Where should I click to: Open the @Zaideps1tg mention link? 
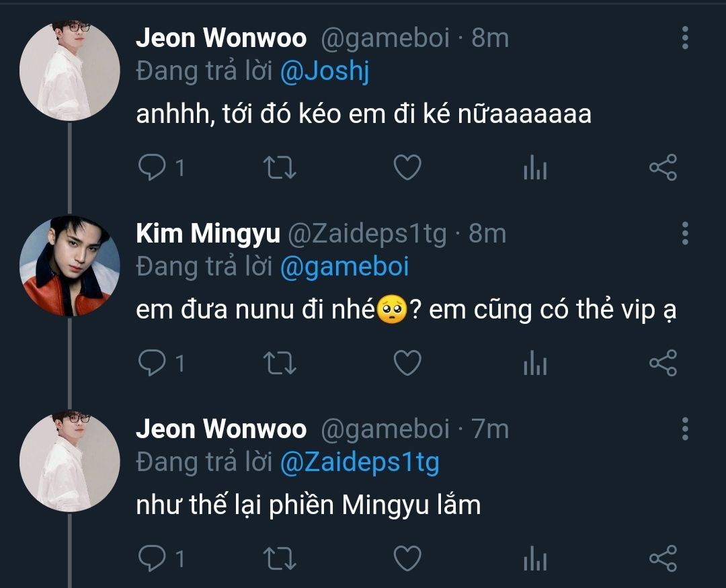[360, 462]
